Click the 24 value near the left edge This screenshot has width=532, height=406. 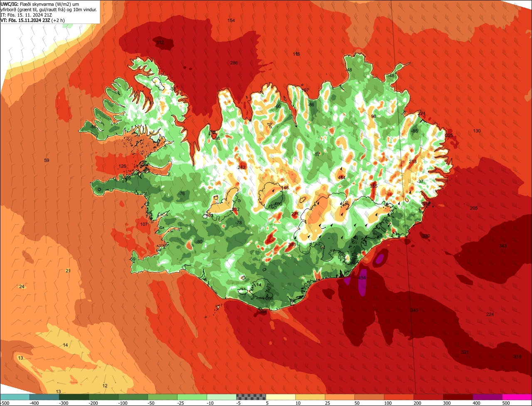pyautogui.click(x=22, y=286)
